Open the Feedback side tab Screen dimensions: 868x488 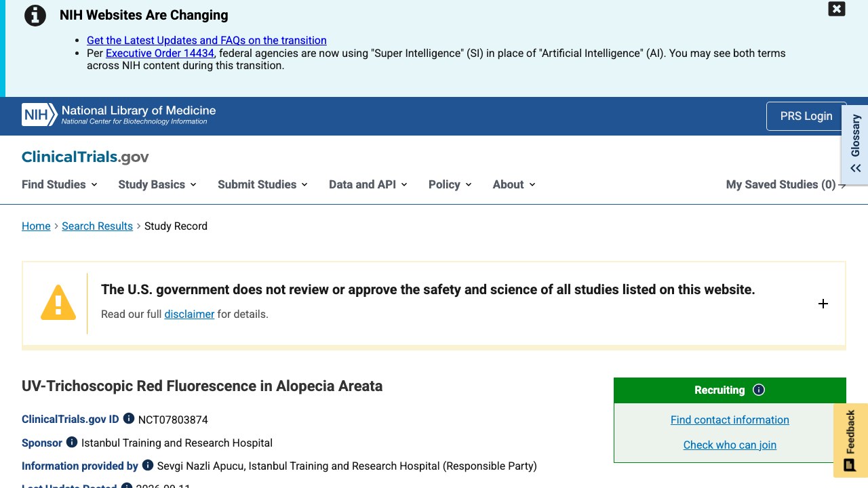850,441
